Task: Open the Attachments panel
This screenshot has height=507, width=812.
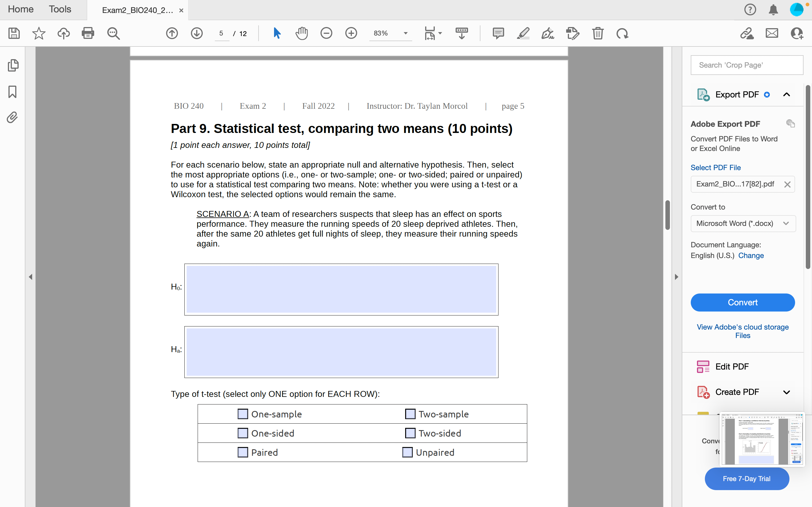Action: [12, 117]
